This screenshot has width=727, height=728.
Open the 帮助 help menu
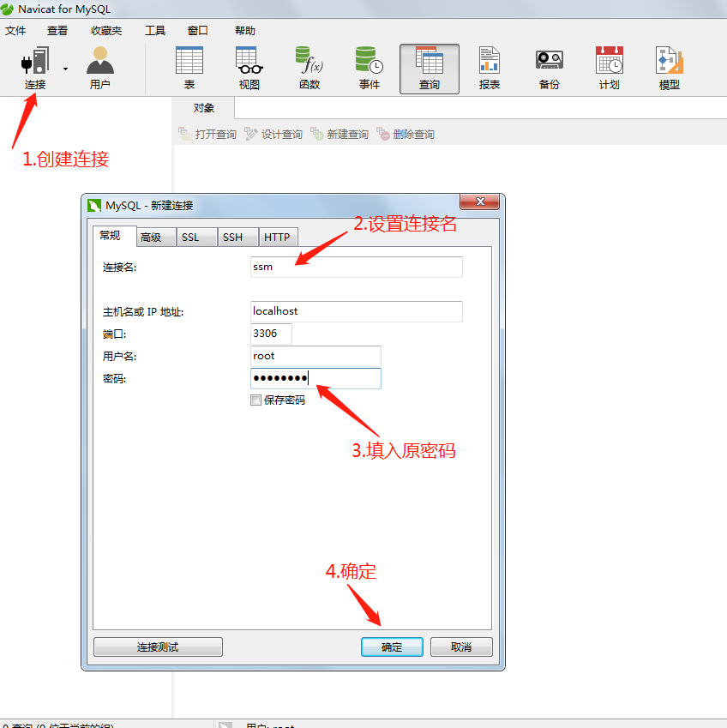click(x=245, y=31)
